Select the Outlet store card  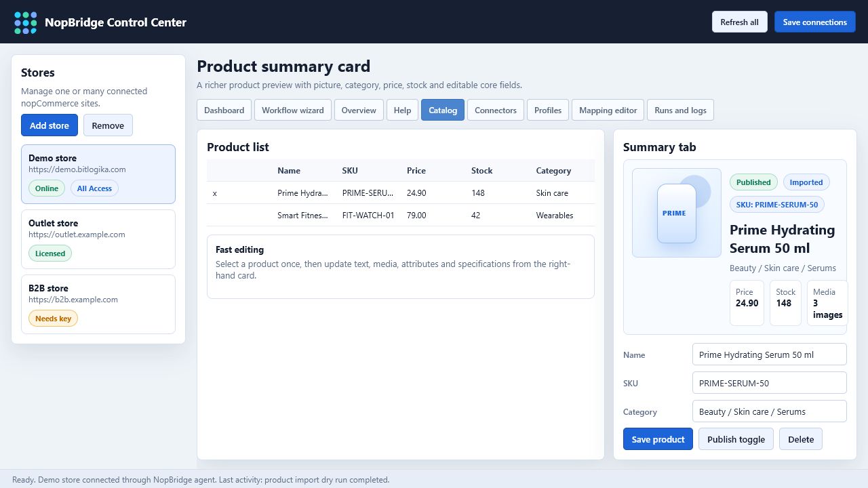[x=98, y=239]
